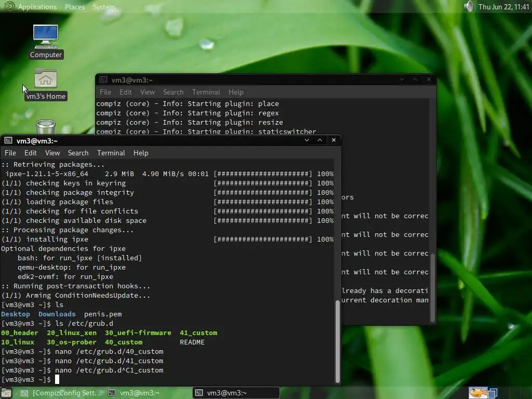The image size is (532, 399).
Task: Open the System menu
Action: pos(104,7)
